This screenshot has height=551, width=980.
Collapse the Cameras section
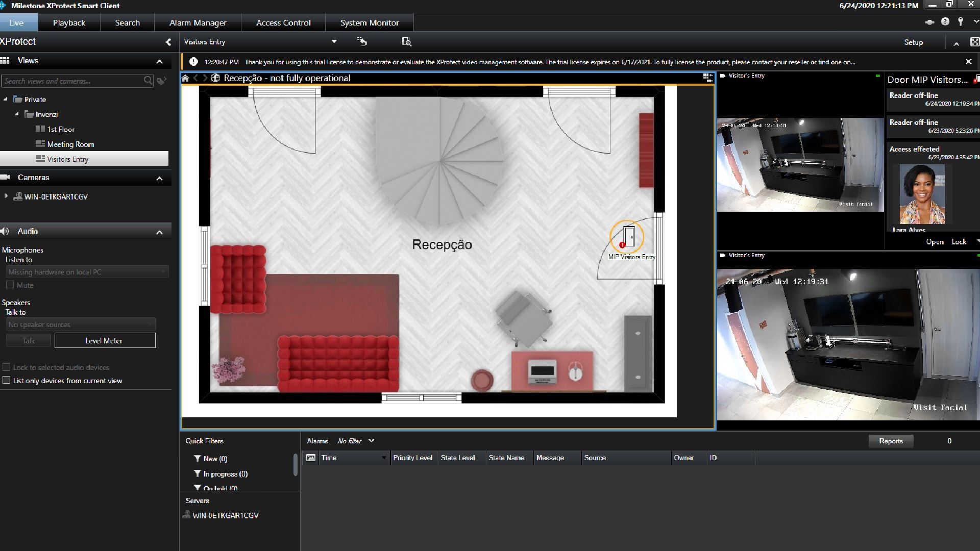click(159, 178)
